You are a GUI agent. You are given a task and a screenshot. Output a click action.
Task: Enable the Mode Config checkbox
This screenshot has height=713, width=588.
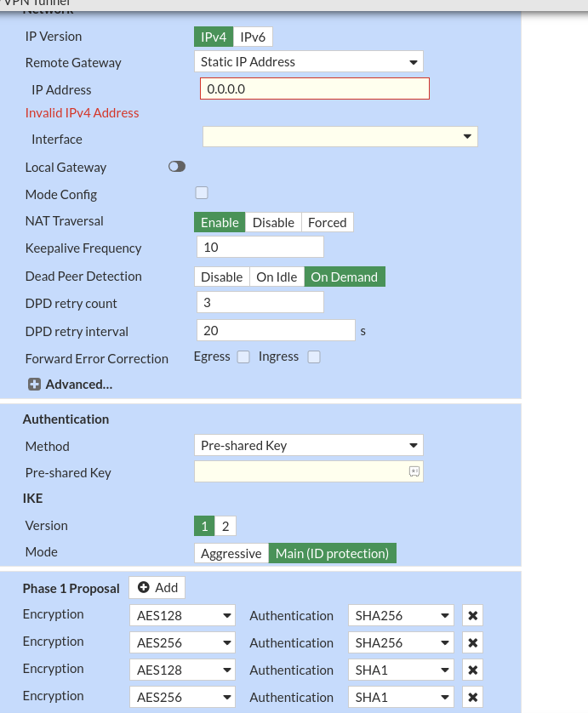202,193
